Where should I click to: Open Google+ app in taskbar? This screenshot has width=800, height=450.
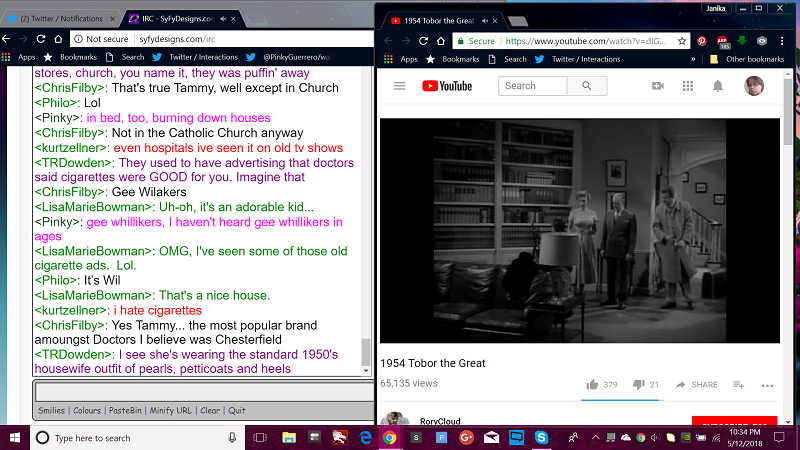point(466,438)
